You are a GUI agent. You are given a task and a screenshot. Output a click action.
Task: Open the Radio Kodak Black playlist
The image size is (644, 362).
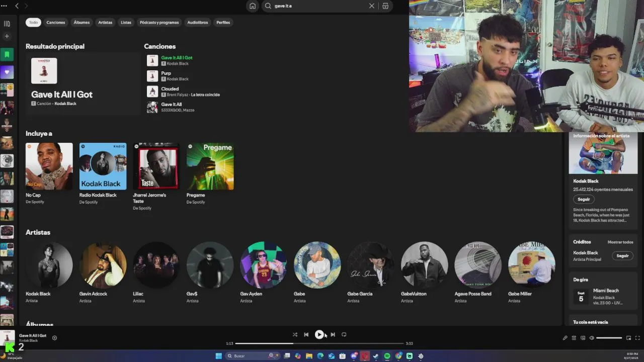point(103,166)
